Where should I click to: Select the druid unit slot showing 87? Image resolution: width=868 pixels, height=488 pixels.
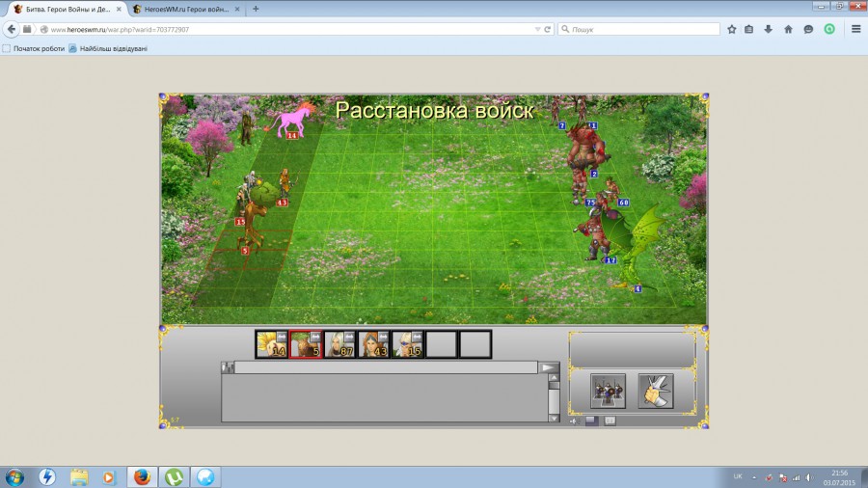[339, 344]
